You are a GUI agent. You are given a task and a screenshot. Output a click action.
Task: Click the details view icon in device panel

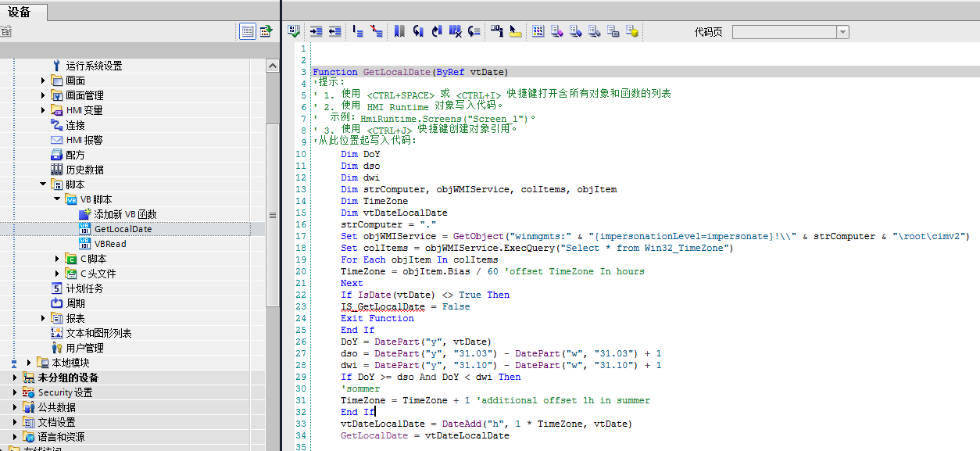pos(248,31)
